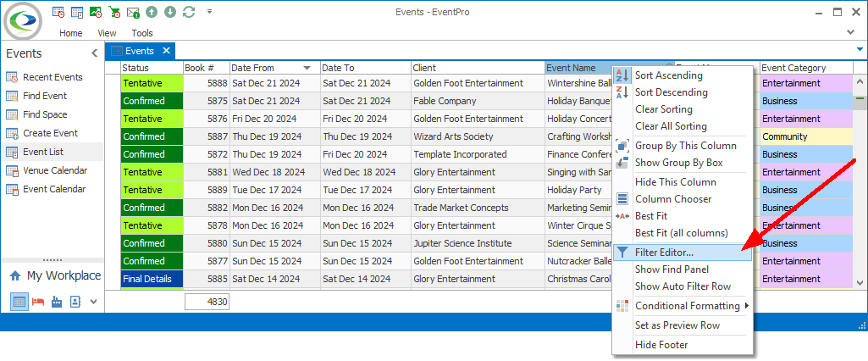Click the up arrow toolbar icon
The width and height of the screenshot is (868, 361).
coord(151,12)
